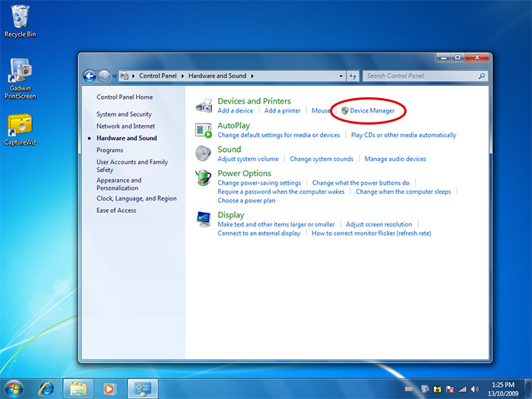This screenshot has width=532, height=399.
Task: Click the Power Options battery icon
Action: 203,177
